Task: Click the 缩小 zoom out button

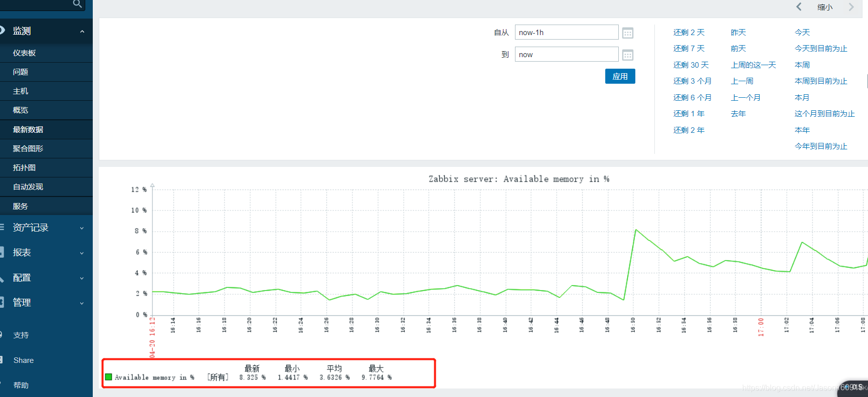Action: (825, 7)
